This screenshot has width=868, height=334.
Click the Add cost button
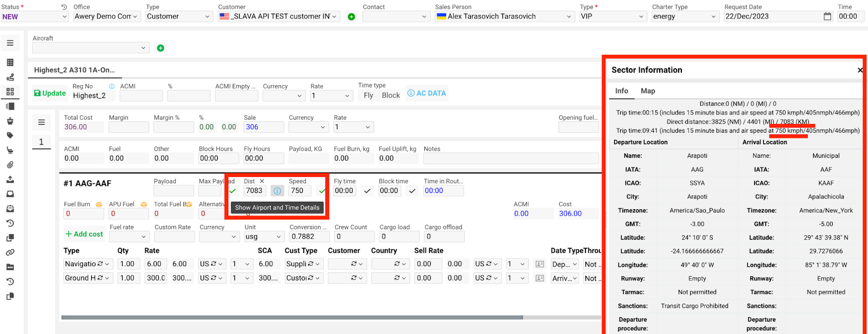84,234
